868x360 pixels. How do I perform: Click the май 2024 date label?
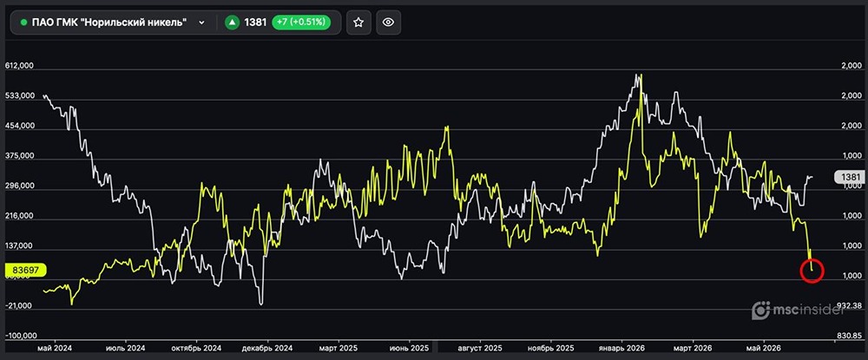[55, 349]
